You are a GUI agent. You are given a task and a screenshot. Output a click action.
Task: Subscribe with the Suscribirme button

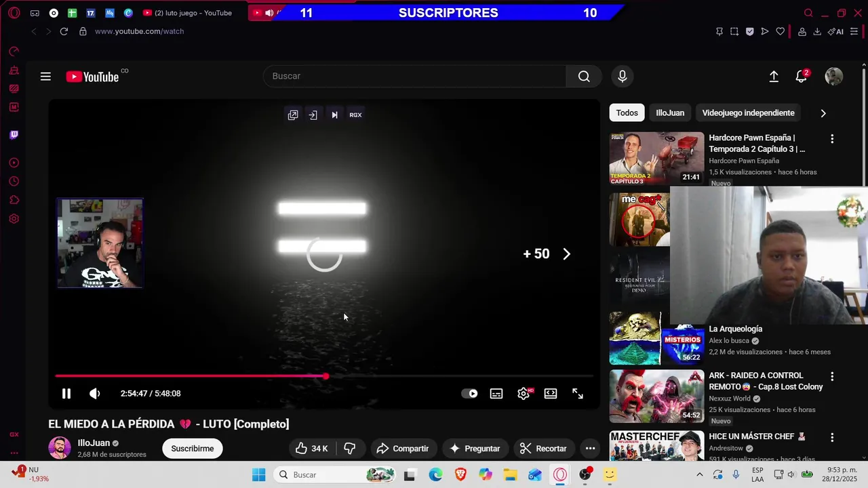pyautogui.click(x=192, y=449)
